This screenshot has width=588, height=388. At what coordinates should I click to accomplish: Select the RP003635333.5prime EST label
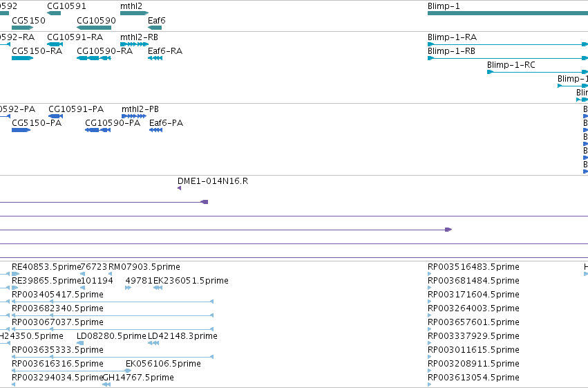pyautogui.click(x=58, y=350)
